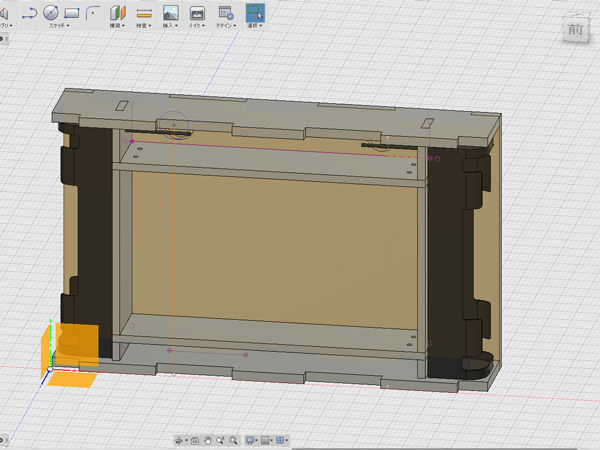Activate the 選択 selection tool icon
600x450 pixels.
point(255,12)
